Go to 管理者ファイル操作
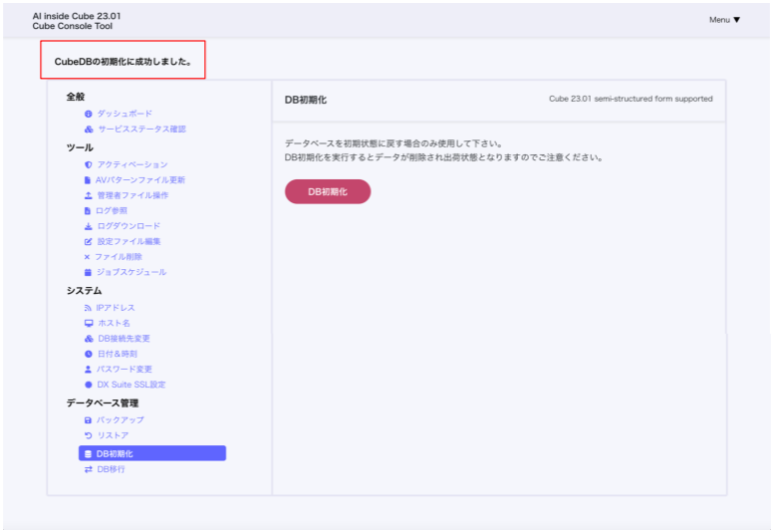The height and width of the screenshot is (532, 776). click(x=131, y=195)
